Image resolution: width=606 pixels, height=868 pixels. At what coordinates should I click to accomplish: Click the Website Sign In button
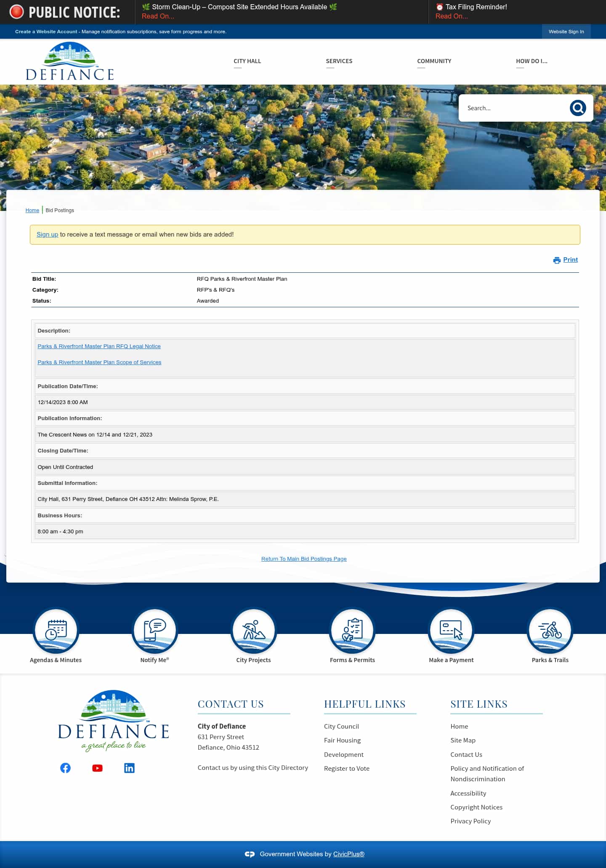(x=566, y=32)
